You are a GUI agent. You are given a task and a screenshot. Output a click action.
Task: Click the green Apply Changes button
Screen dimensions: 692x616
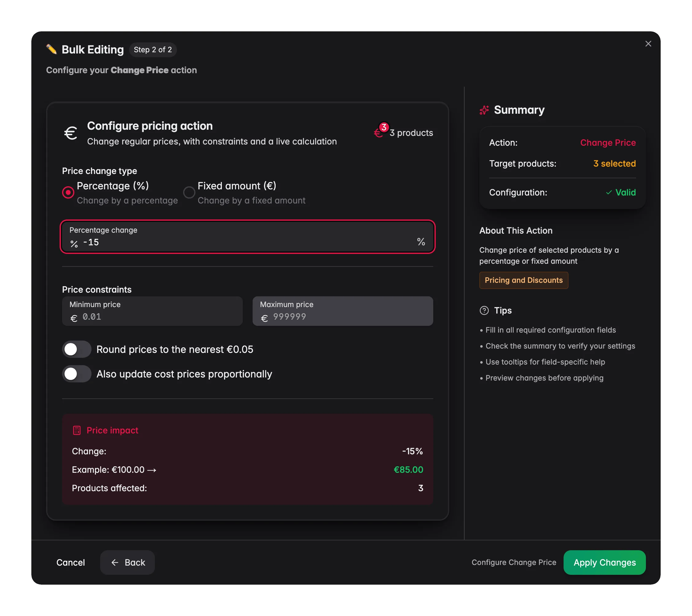coord(604,563)
